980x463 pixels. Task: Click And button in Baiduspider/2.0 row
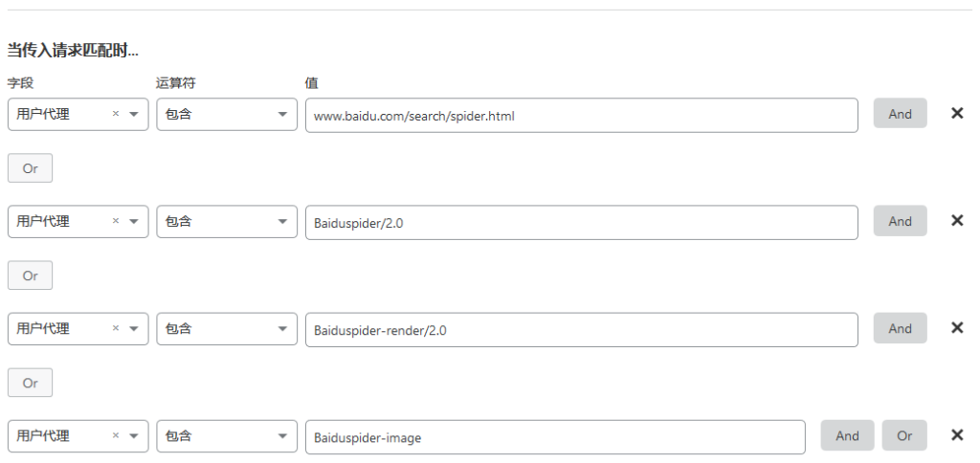pyautogui.click(x=900, y=221)
